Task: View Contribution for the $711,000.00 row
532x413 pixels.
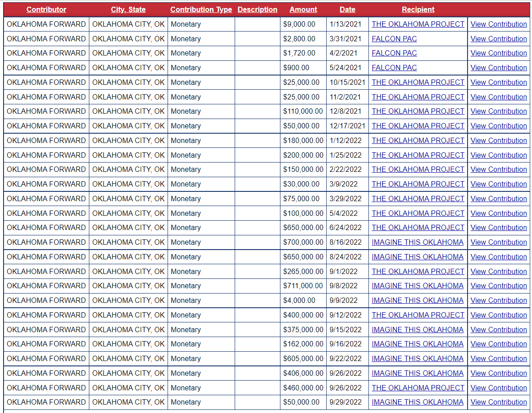Action: pyautogui.click(x=499, y=286)
